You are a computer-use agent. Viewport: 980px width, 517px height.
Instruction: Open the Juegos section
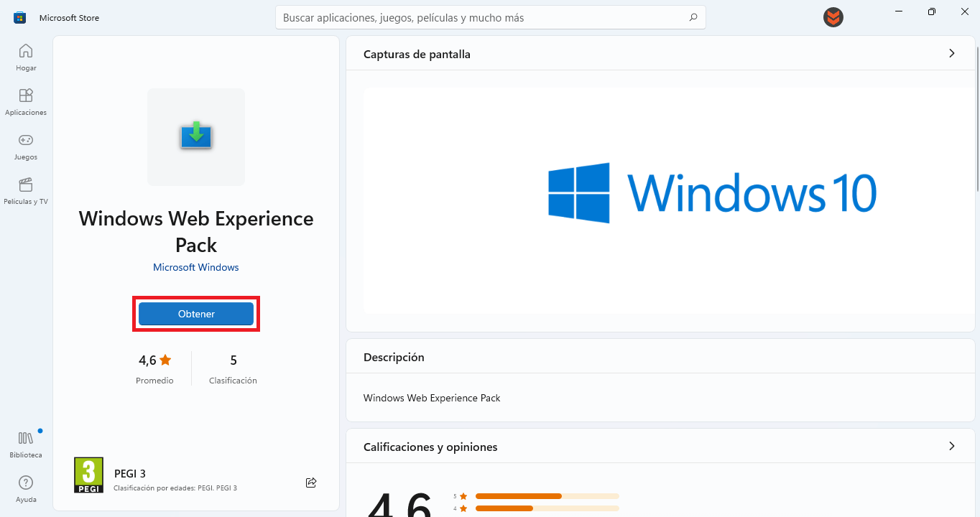[26, 146]
